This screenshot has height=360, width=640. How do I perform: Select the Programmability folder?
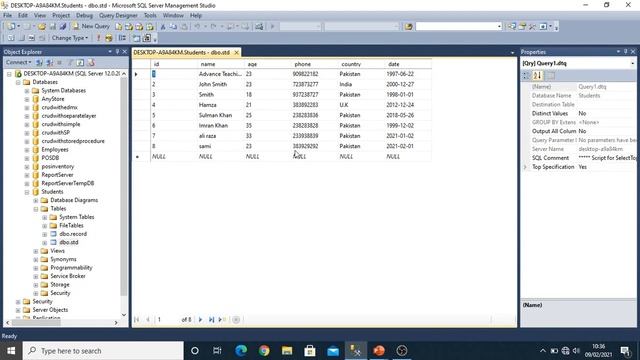pos(71,268)
